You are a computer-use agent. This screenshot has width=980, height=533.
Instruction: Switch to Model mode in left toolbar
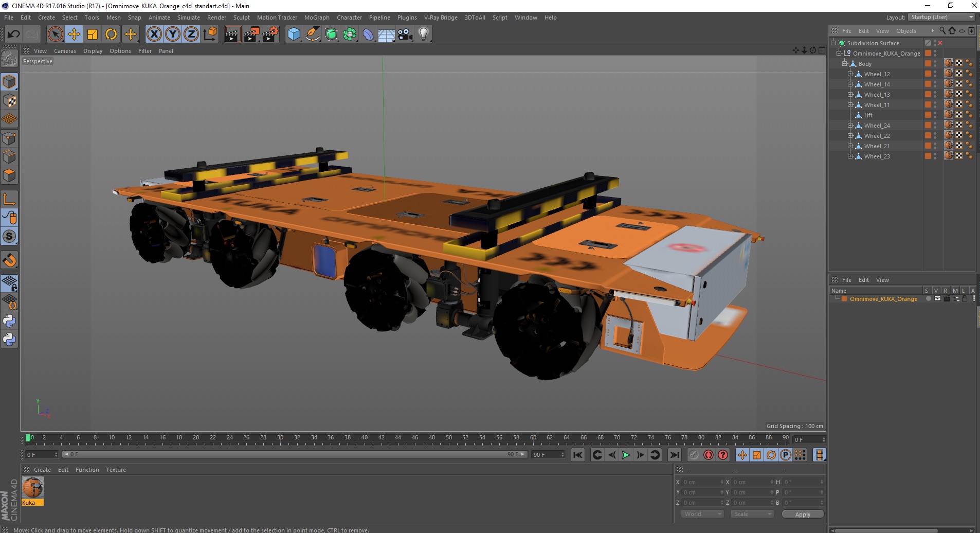(9, 82)
